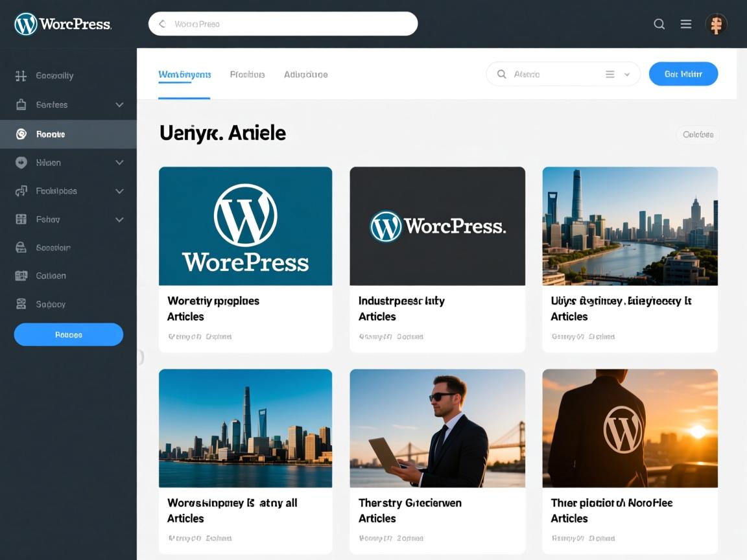Click the outlined pill button beside heading
747x560 pixels.
(x=698, y=134)
